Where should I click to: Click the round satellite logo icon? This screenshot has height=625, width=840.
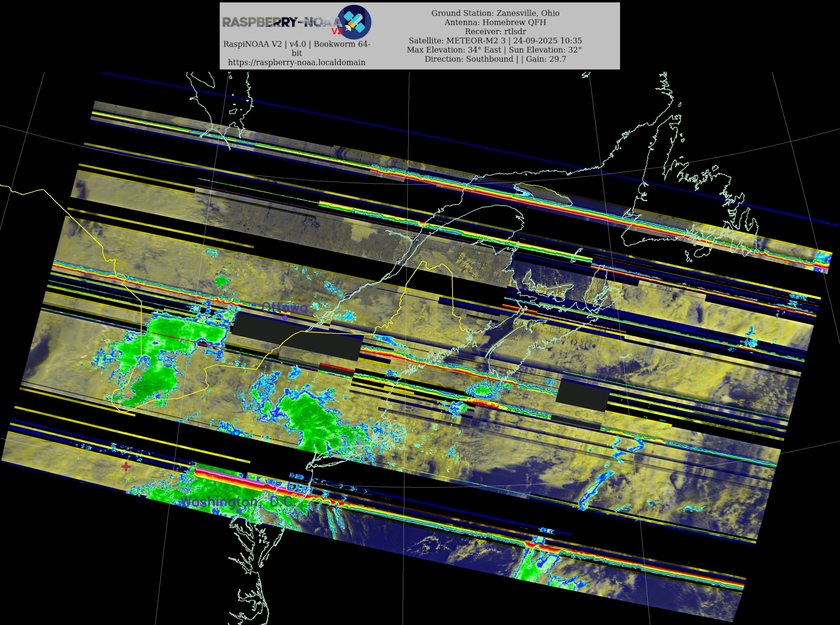point(355,22)
